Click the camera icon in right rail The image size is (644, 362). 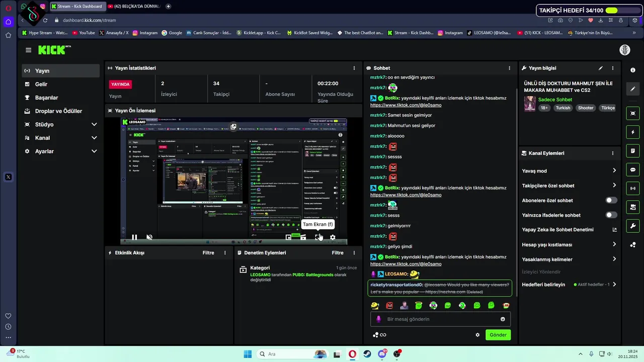pos(633,207)
